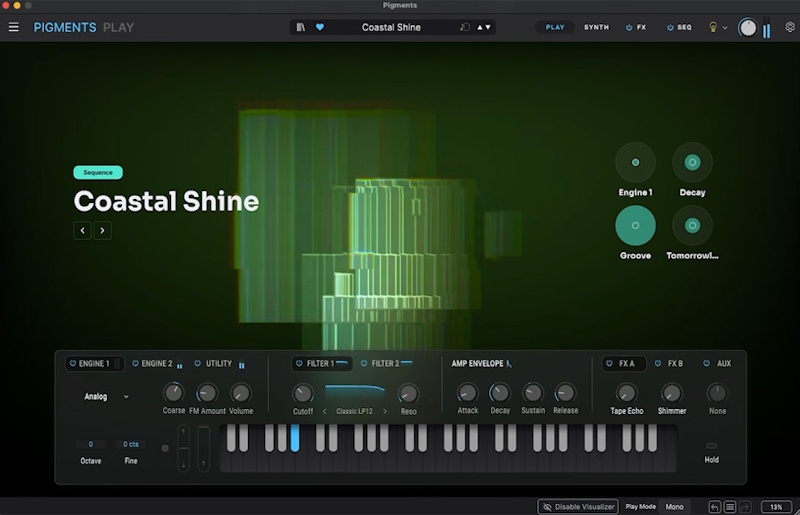The image size is (800, 515).
Task: Switch to the SEQ tab
Action: tap(680, 27)
